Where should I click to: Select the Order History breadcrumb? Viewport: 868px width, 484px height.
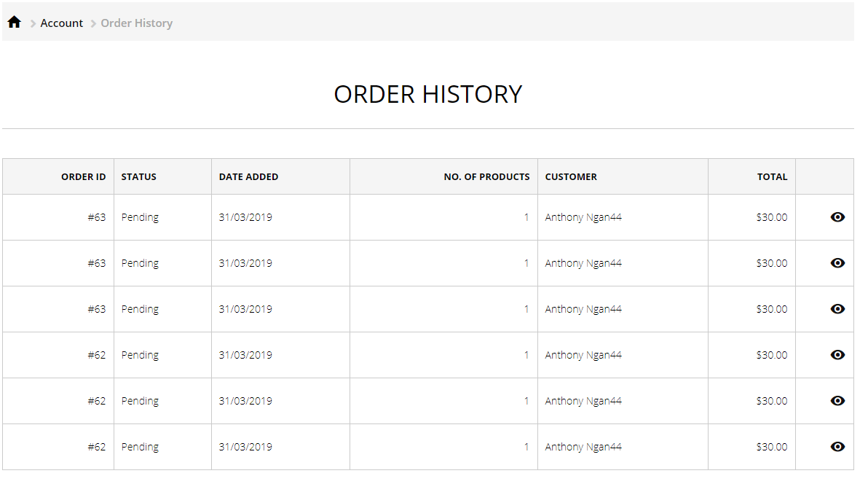(137, 23)
